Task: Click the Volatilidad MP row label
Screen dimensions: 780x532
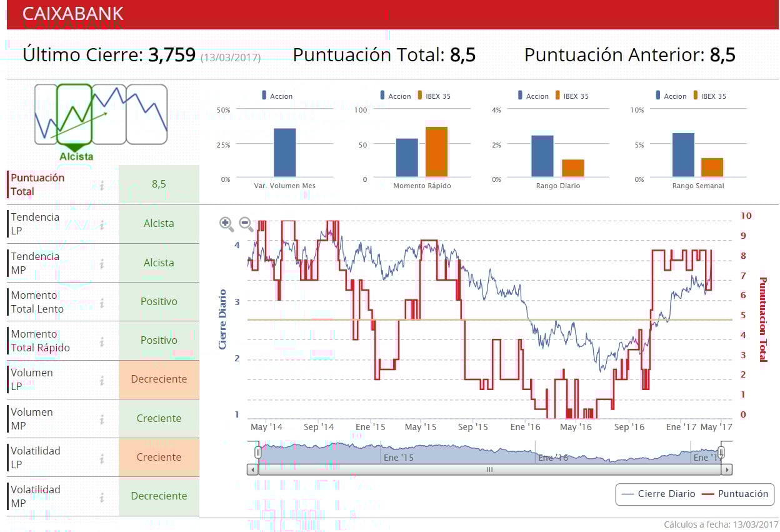Action: pos(36,496)
